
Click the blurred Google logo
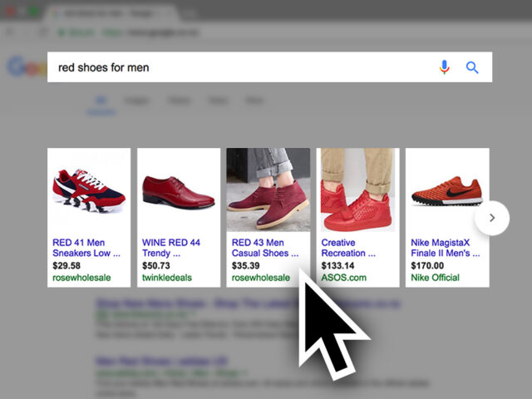pyautogui.click(x=27, y=67)
